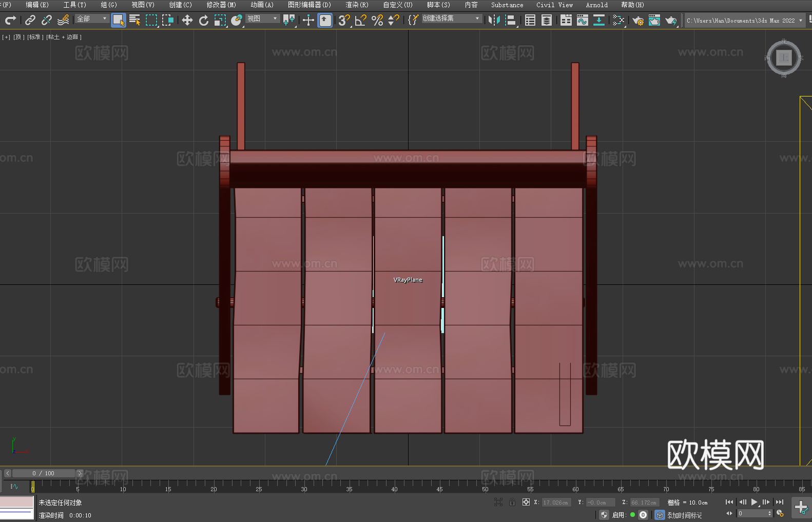
Task: Click the Align tool icon
Action: [511, 20]
